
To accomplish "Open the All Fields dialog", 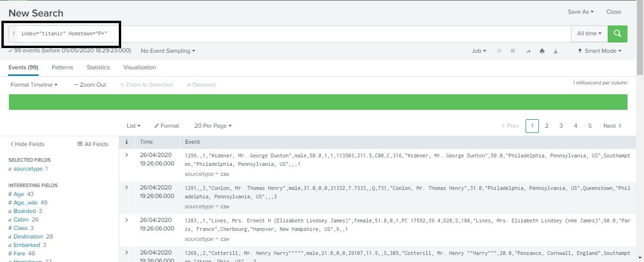I will (x=92, y=144).
